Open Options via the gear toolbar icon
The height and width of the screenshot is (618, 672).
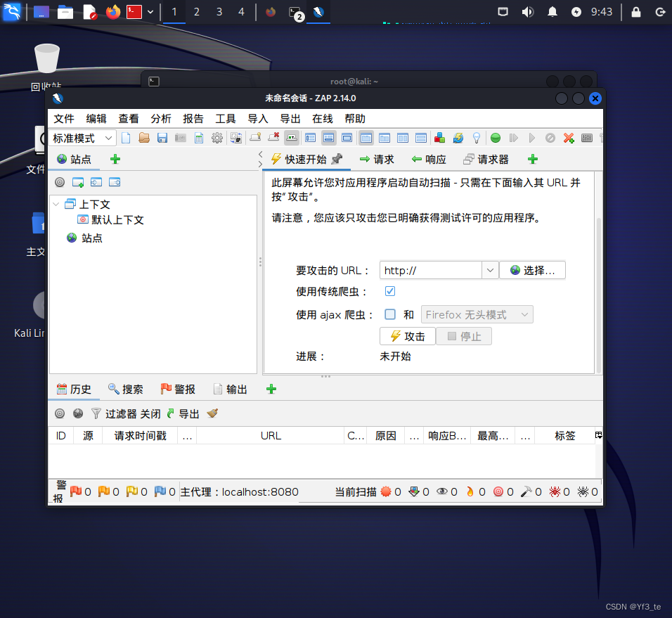(217, 138)
